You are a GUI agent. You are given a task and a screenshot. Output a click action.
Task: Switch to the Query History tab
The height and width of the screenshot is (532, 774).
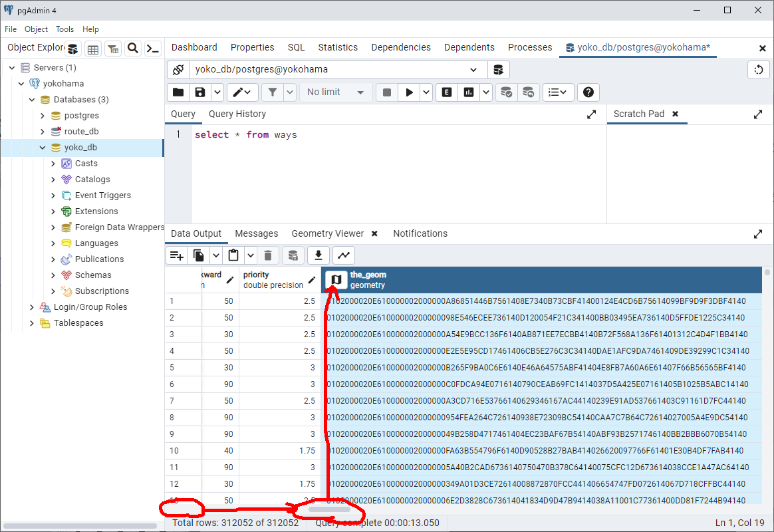(237, 114)
